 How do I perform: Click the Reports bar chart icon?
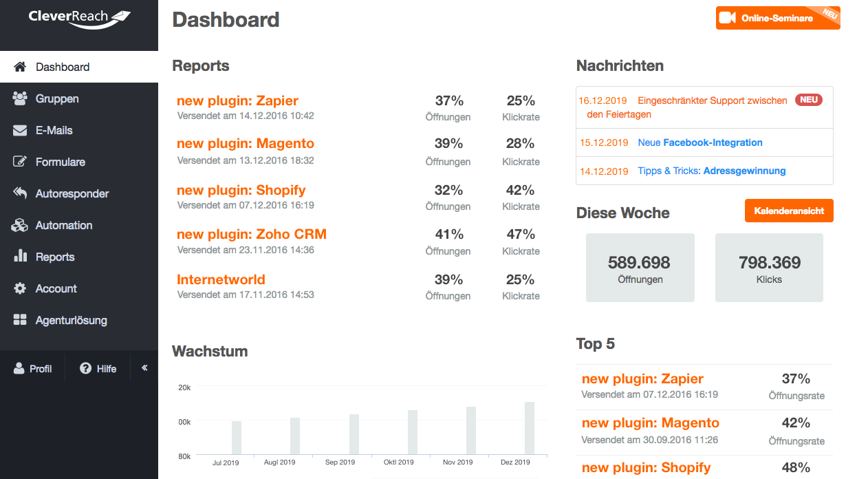click(x=20, y=256)
